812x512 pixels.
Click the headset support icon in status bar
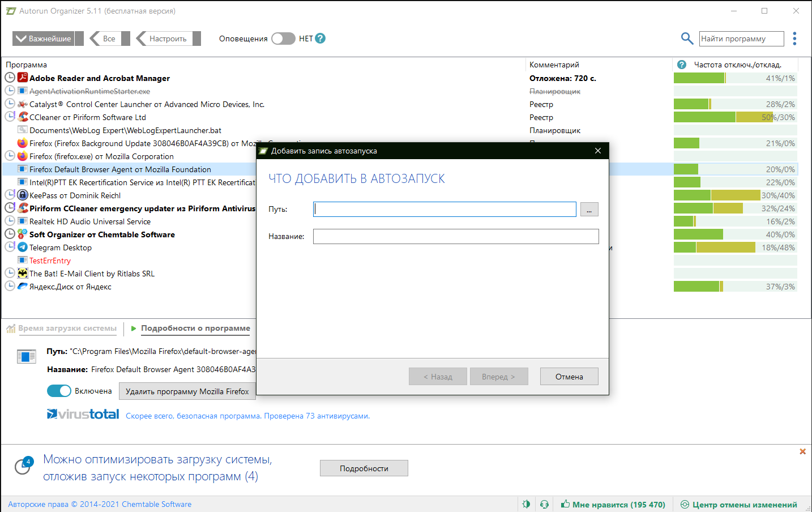pos(544,504)
